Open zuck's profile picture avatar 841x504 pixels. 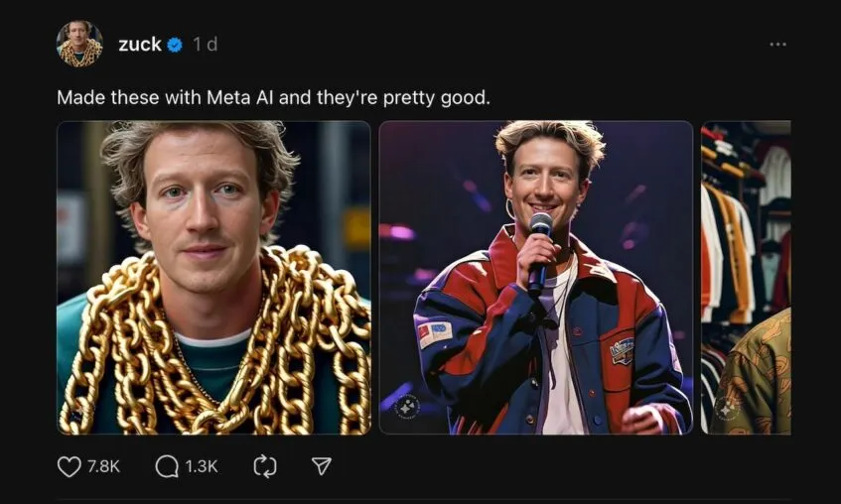point(79,45)
